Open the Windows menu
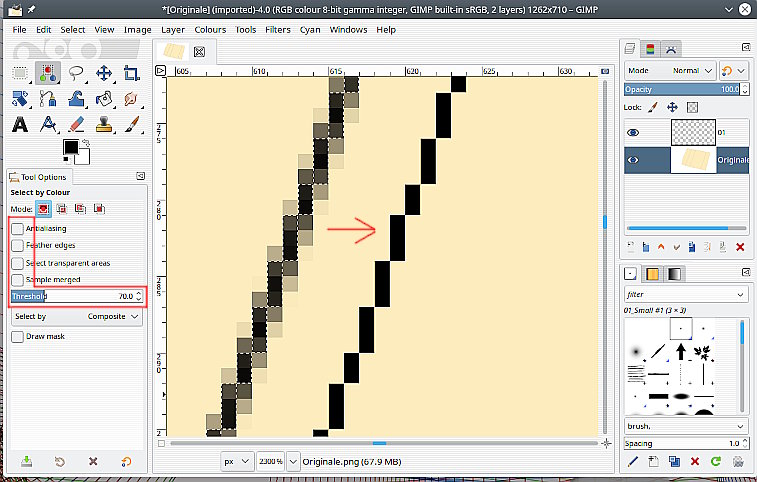The width and height of the screenshot is (757, 482). [x=348, y=30]
